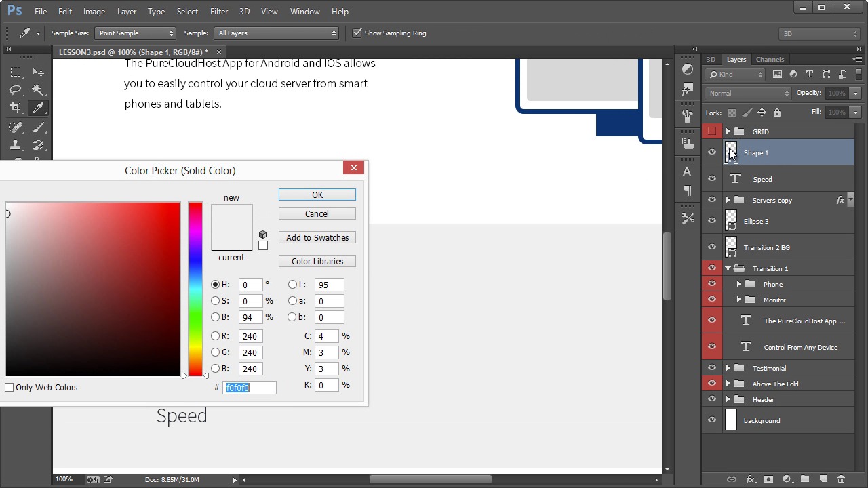Select the Move tool

click(38, 73)
